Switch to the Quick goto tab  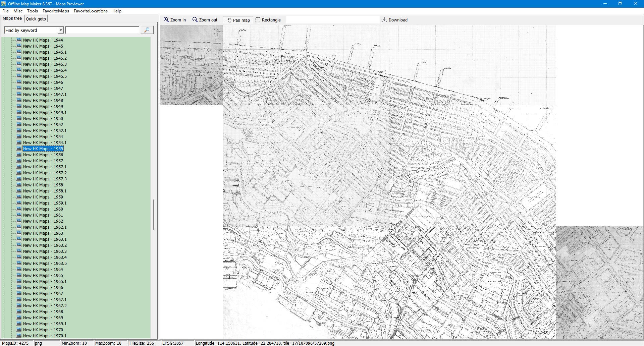point(36,19)
